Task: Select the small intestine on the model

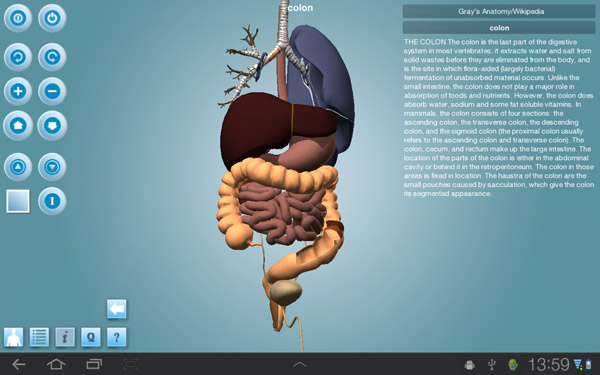Action: (x=281, y=212)
